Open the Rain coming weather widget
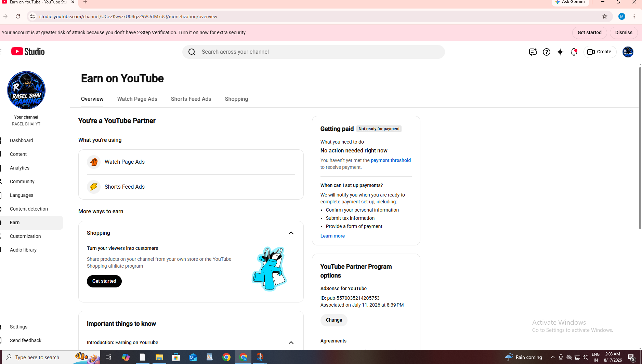The image size is (642, 364). pos(524,357)
